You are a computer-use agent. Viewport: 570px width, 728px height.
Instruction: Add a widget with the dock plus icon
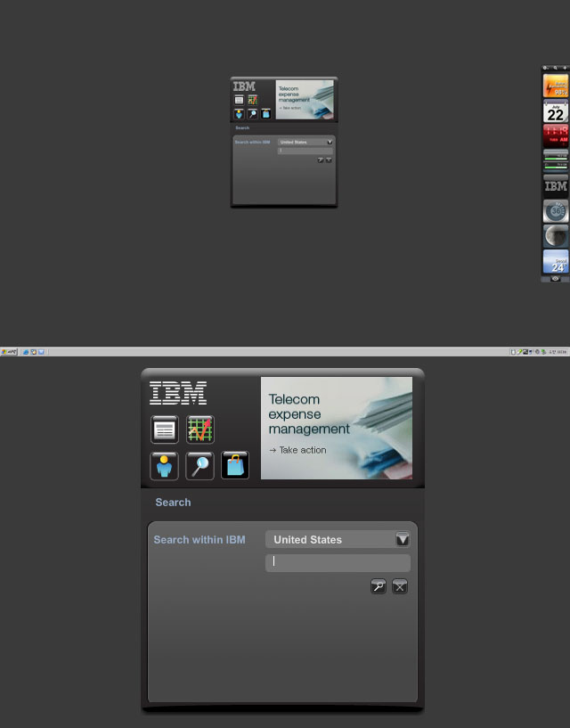pos(565,68)
